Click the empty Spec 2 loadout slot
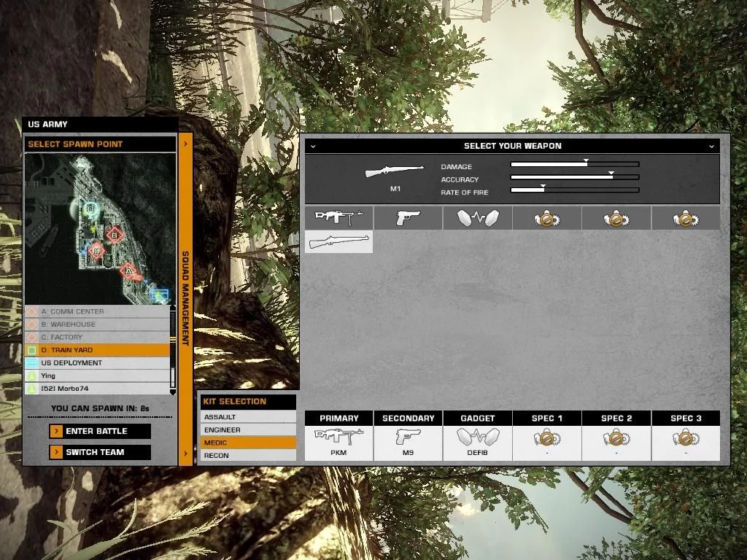Screen dimensions: 747x560 (x=616, y=443)
